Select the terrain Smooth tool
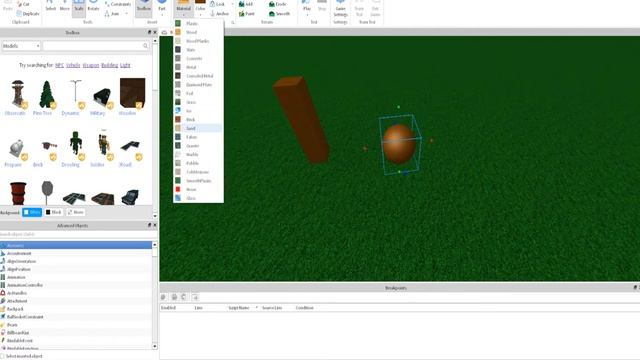Screen dimensions: 640x360 tap(280, 13)
